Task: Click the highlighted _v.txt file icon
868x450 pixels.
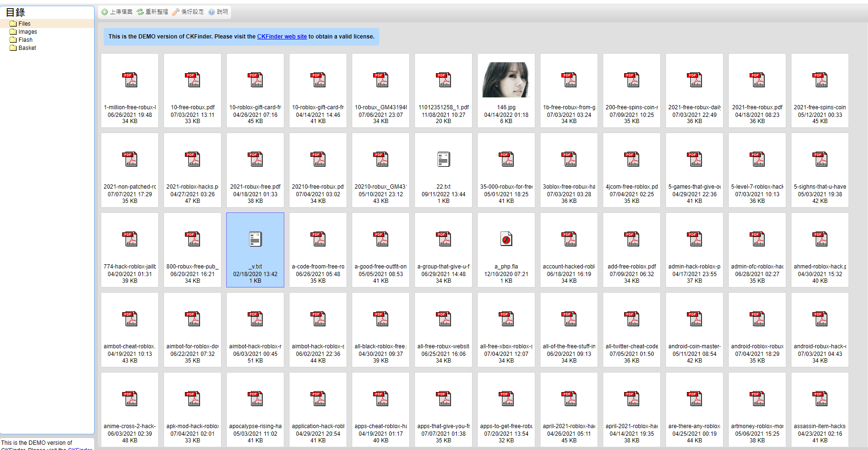Action: pyautogui.click(x=255, y=239)
